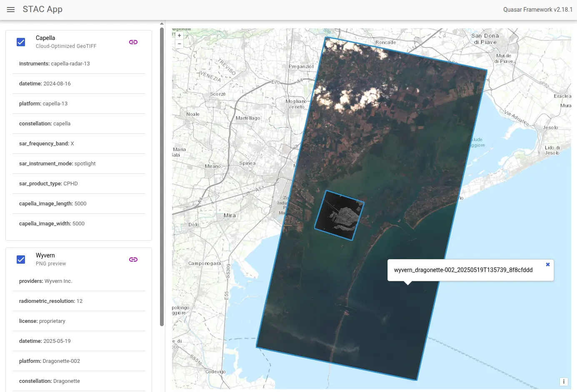This screenshot has height=392, width=577.
Task: Click the datetime: 2024-08-16 row
Action: [x=79, y=84]
